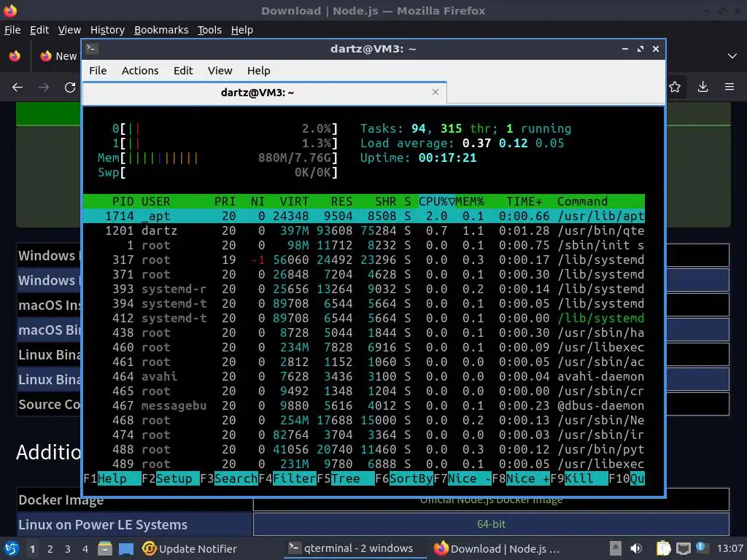Open Firefox Bookmarks menu
The height and width of the screenshot is (560, 747).
coord(161,30)
